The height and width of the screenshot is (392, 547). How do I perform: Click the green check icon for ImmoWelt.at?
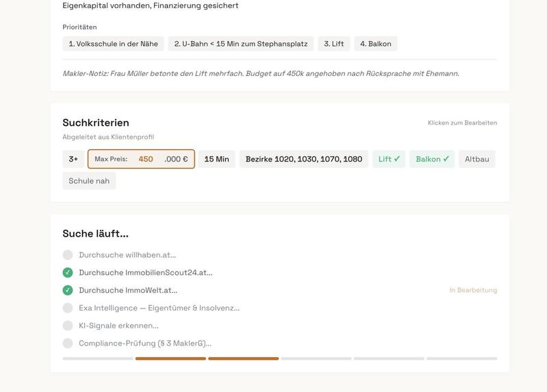tap(68, 290)
